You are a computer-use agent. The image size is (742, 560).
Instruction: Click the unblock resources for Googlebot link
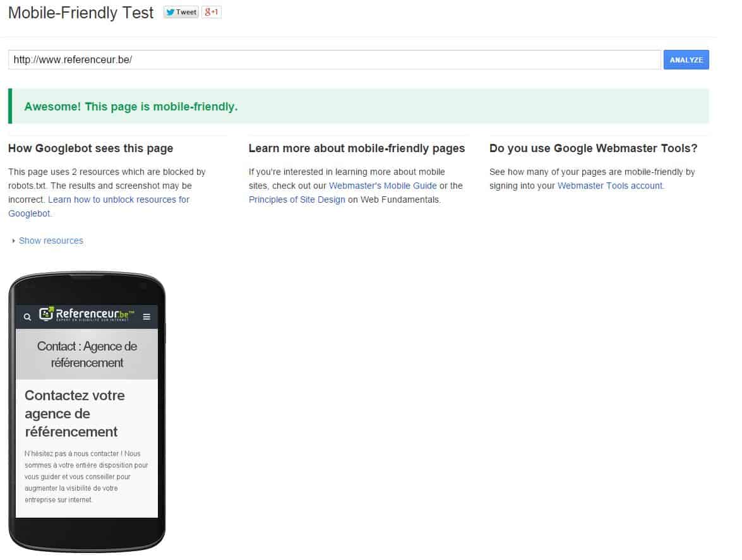pyautogui.click(x=118, y=200)
